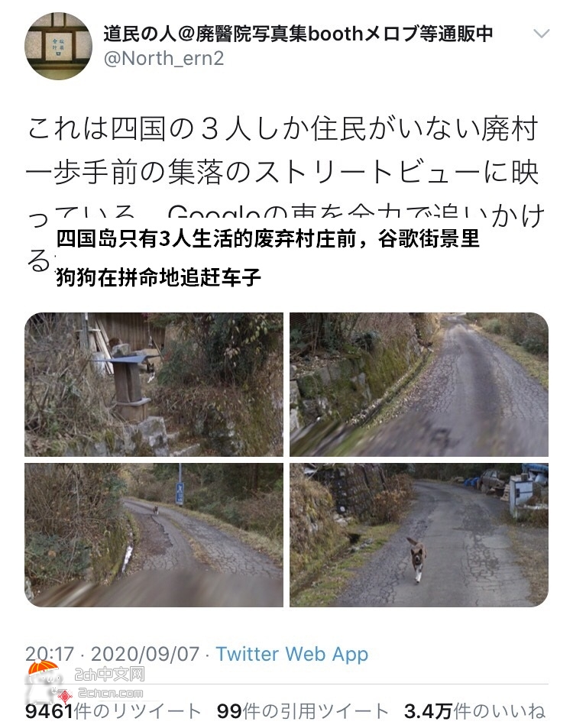
Task: Click the dog in the bottom-right photo
Action: tap(416, 559)
